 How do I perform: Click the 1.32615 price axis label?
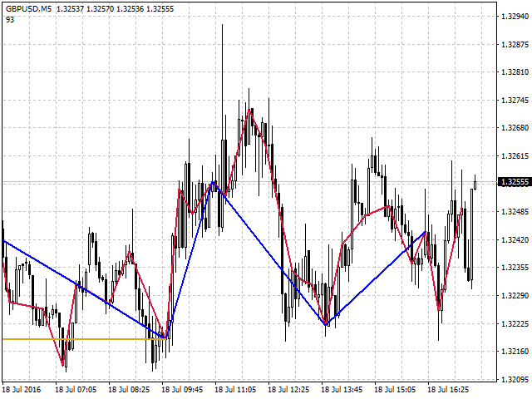tap(515, 156)
